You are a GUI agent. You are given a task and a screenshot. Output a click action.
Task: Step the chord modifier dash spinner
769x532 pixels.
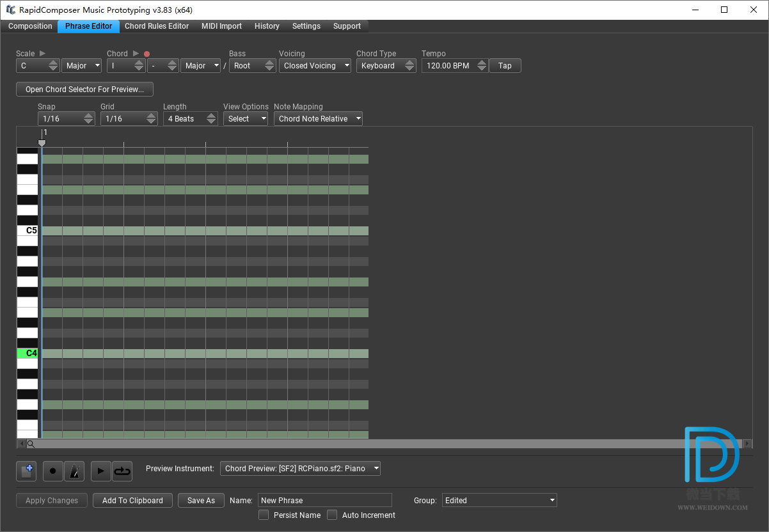[172, 66]
